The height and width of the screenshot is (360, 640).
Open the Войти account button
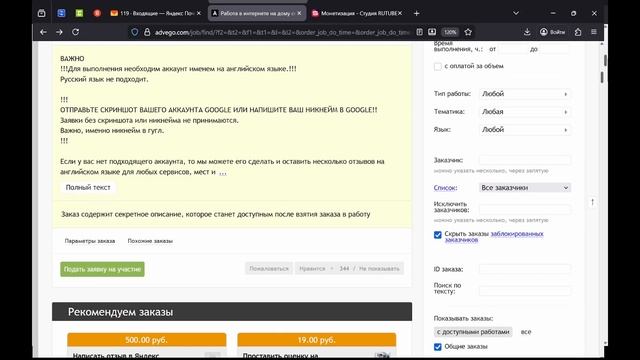point(552,32)
